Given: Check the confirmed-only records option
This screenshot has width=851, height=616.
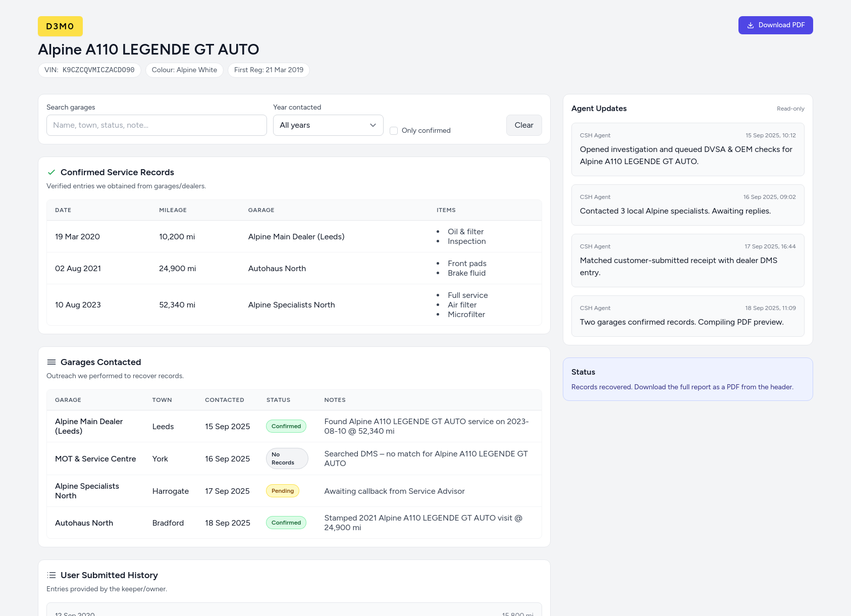Looking at the screenshot, I should pyautogui.click(x=394, y=130).
